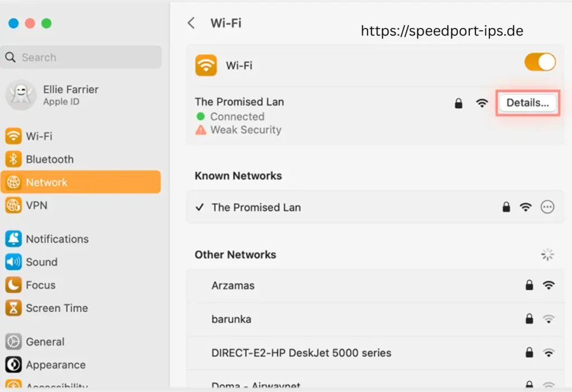Click inside the Search field
The width and height of the screenshot is (572, 392).
pyautogui.click(x=81, y=57)
